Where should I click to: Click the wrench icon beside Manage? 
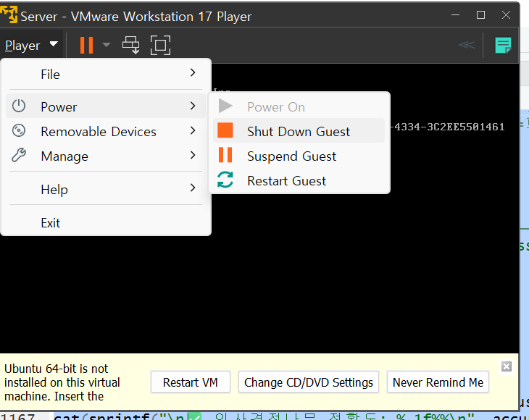coord(19,155)
